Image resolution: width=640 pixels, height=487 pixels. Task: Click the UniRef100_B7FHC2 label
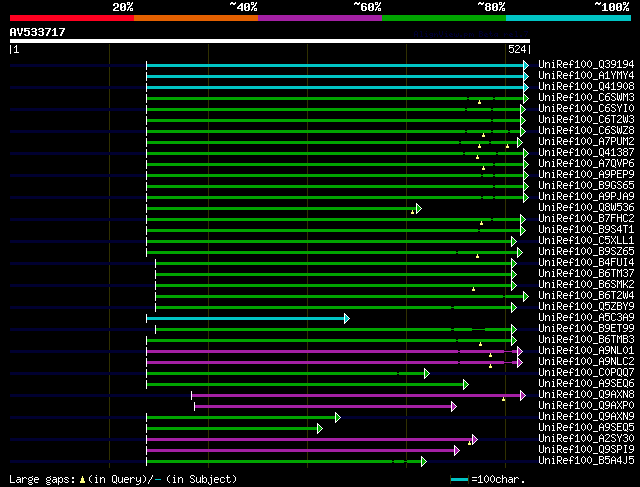(x=586, y=219)
